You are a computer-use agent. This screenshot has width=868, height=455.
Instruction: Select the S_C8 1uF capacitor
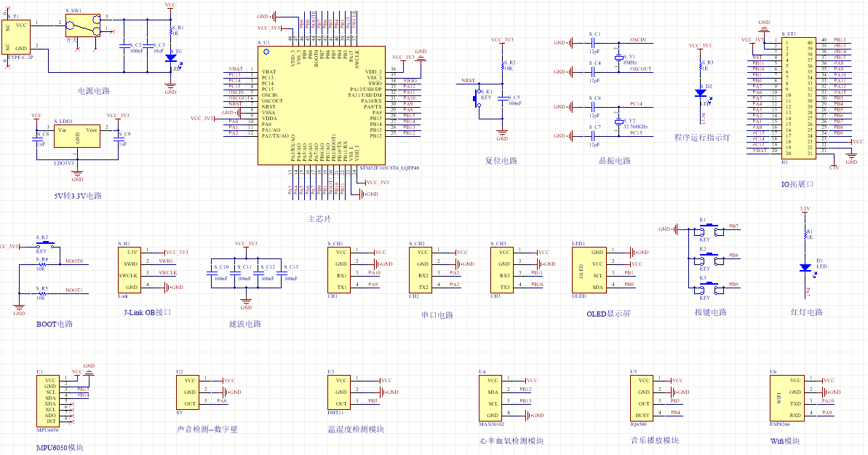tap(36, 139)
